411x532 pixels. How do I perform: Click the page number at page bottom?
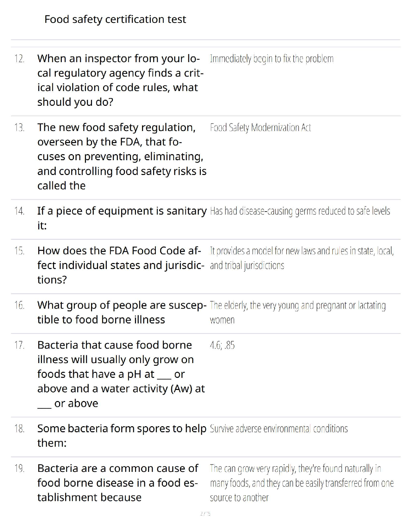[x=205, y=514]
